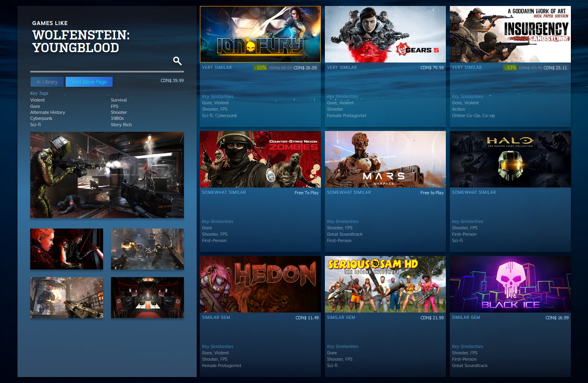Screen dimensions: 588x383
Task: Open the Hedon game banner
Action: pyautogui.click(x=260, y=284)
